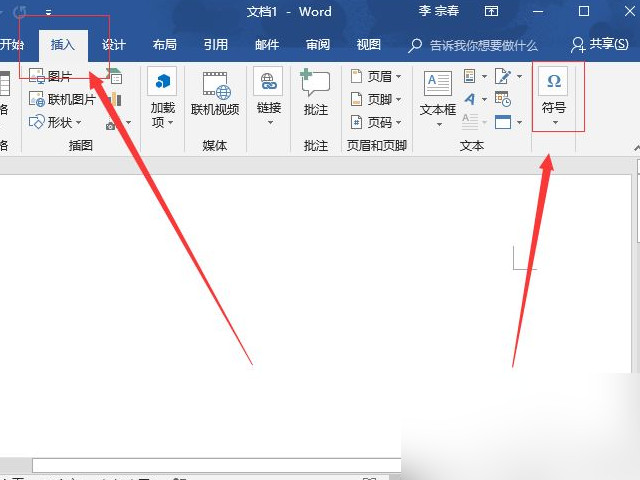The width and height of the screenshot is (640, 480).
Task: Switch to the Review (审阅) tab
Action: coord(318,44)
